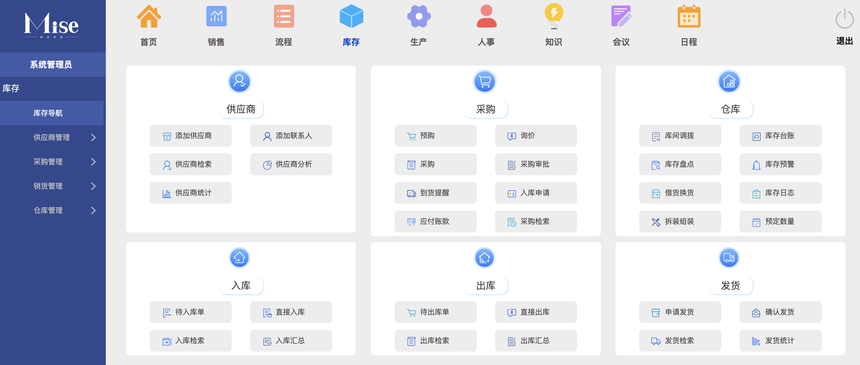The height and width of the screenshot is (365, 860).
Task: Click the 退出 power icon
Action: pyautogui.click(x=844, y=20)
